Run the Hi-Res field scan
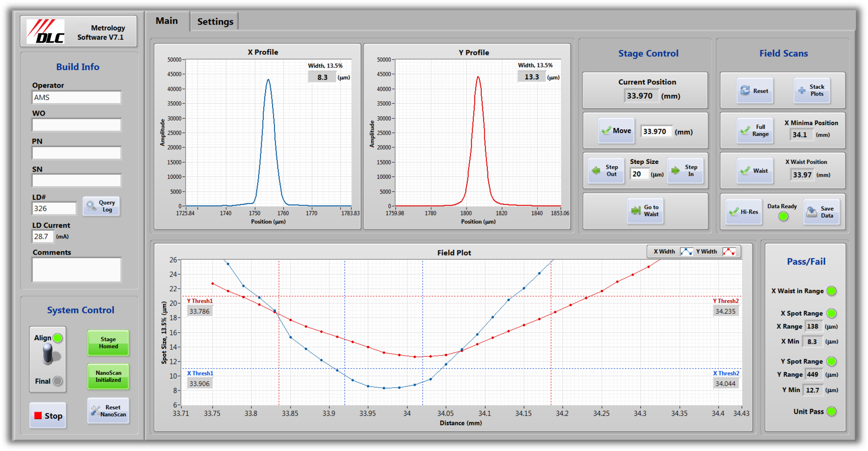868x451 pixels. coord(744,212)
